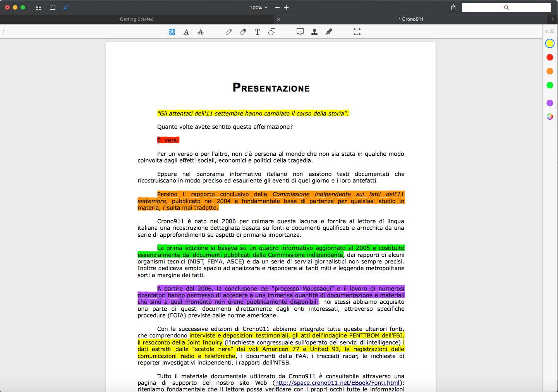This screenshot has width=558, height=392.
Task: Select the Stamp tool
Action: [314, 32]
